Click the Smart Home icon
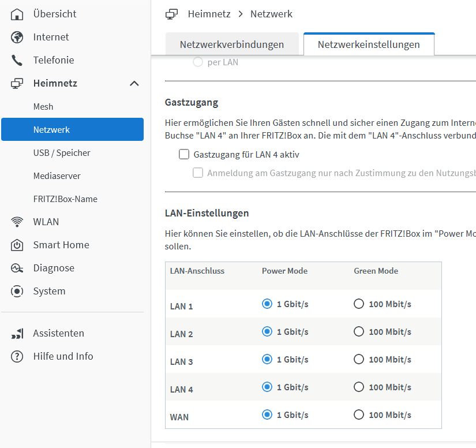This screenshot has height=448, width=476. [x=17, y=245]
